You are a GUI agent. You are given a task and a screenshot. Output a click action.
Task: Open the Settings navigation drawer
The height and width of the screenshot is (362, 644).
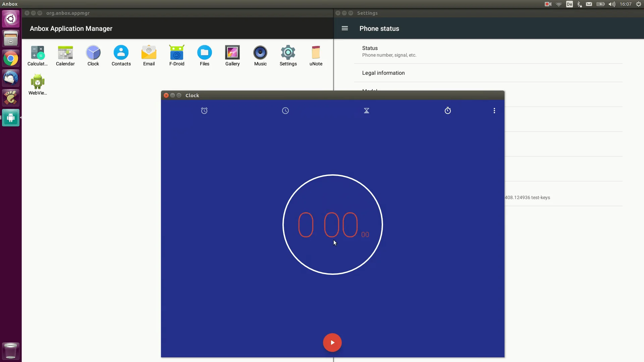345,28
